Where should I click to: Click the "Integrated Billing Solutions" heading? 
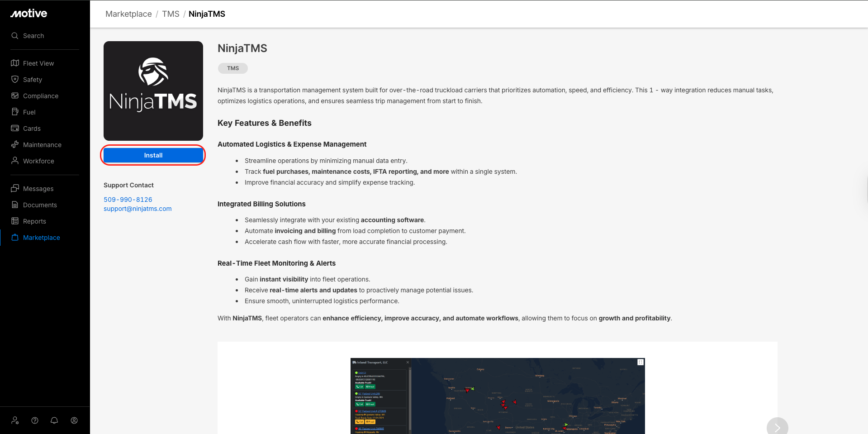261,204
